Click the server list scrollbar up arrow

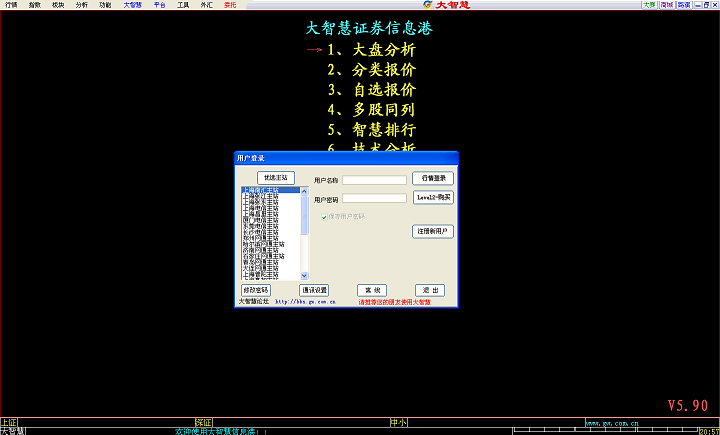[x=305, y=190]
